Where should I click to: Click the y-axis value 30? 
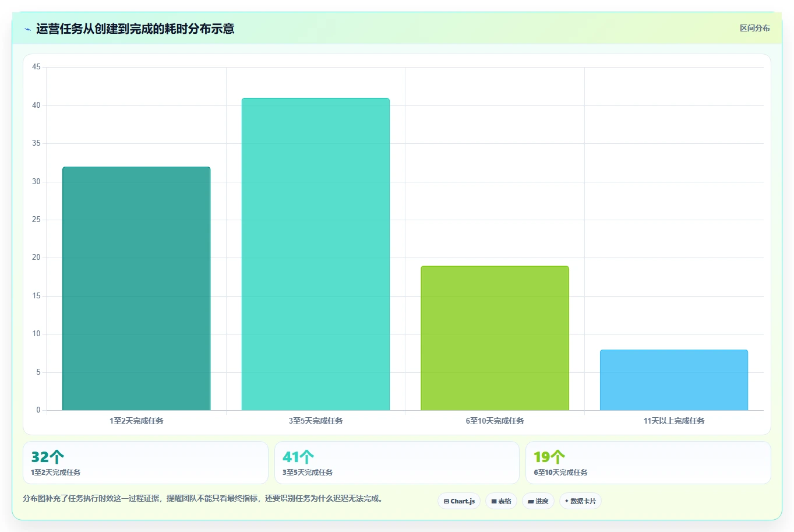pos(36,182)
